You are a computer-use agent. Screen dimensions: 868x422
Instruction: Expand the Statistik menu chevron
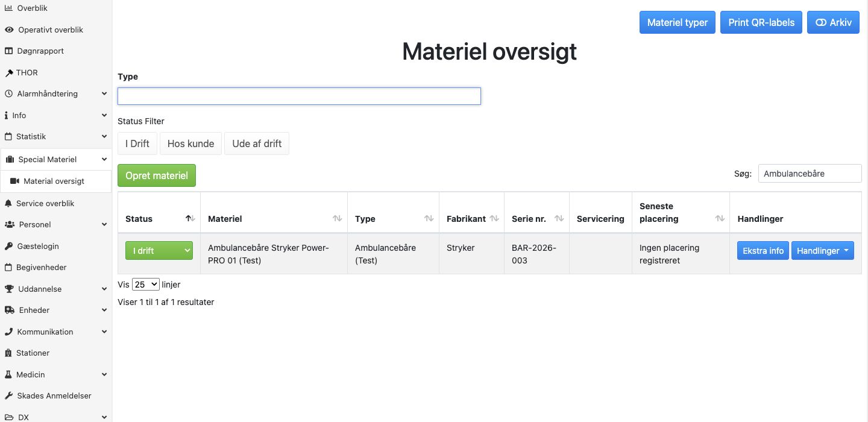click(104, 137)
